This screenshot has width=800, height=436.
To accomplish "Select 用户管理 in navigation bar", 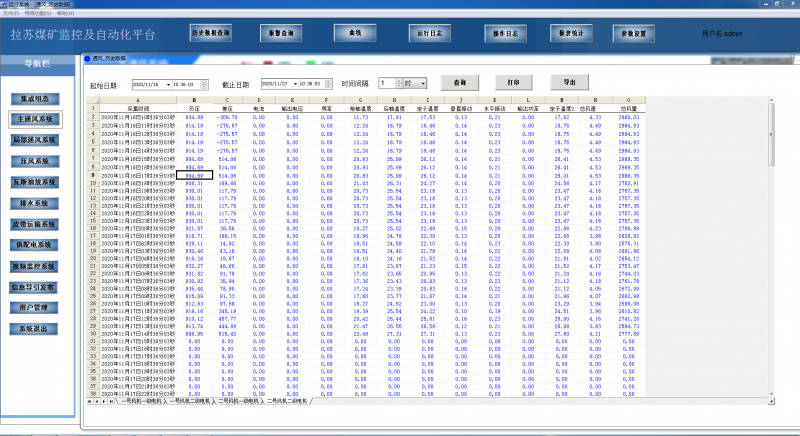I will click(34, 307).
